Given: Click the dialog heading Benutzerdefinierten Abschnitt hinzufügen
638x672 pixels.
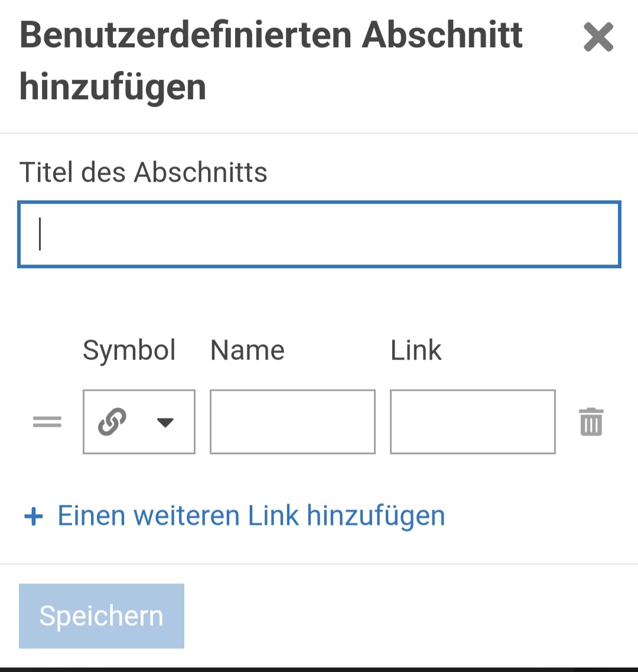Looking at the screenshot, I should 271,35.
